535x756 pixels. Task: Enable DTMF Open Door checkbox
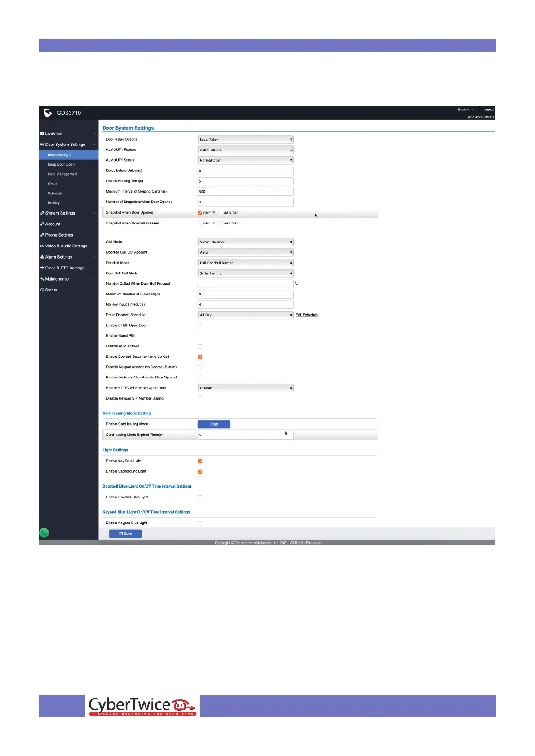(x=200, y=325)
